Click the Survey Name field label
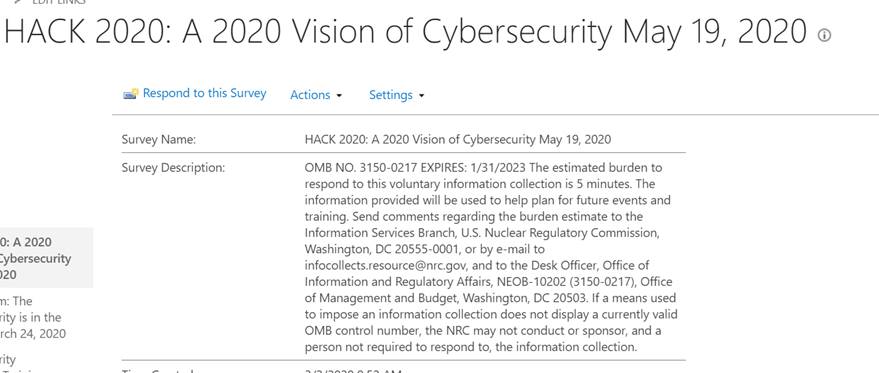 click(159, 140)
